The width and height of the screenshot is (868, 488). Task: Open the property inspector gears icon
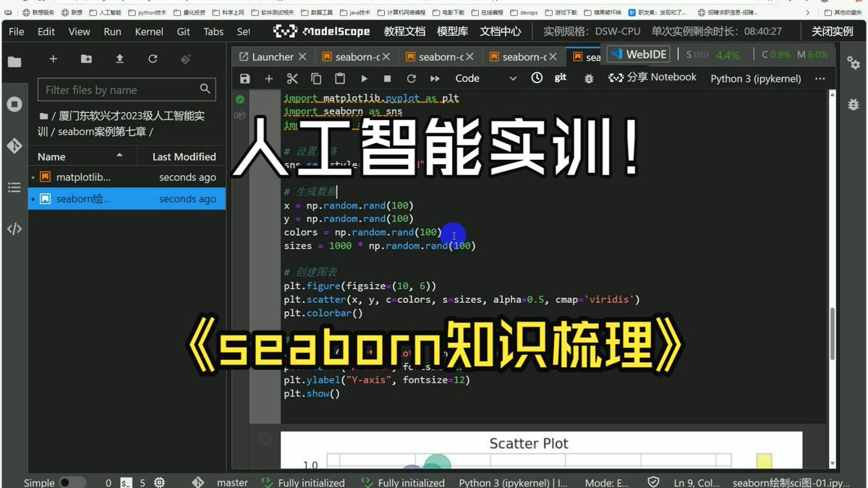[853, 62]
